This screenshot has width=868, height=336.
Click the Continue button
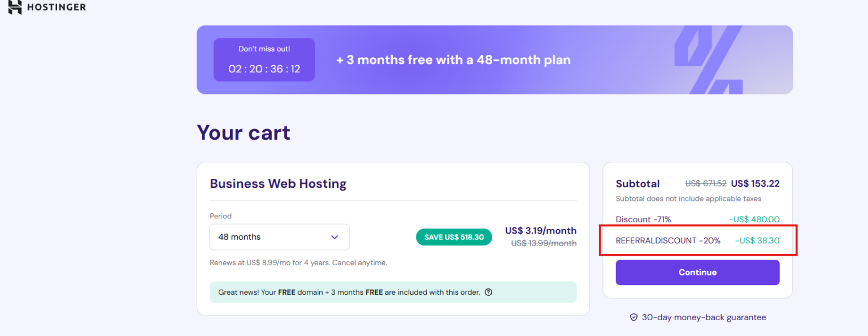(x=697, y=273)
